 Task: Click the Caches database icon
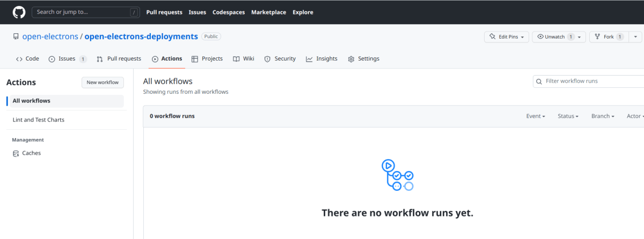point(16,153)
